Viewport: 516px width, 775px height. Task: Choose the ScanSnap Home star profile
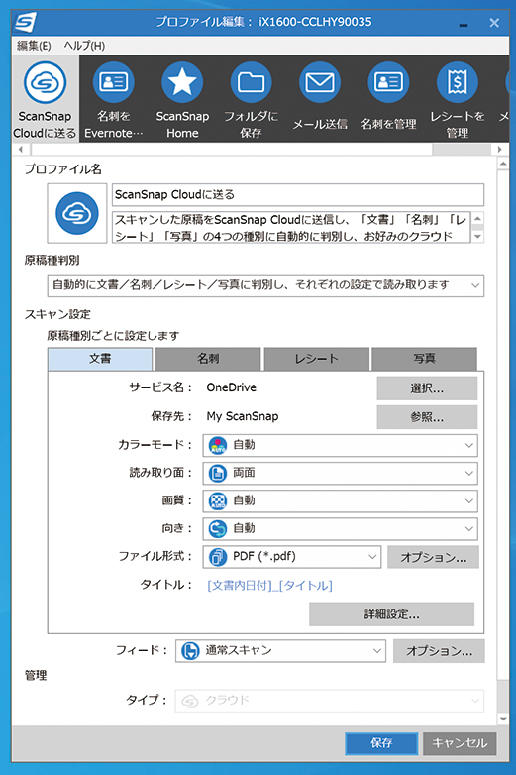(x=182, y=82)
